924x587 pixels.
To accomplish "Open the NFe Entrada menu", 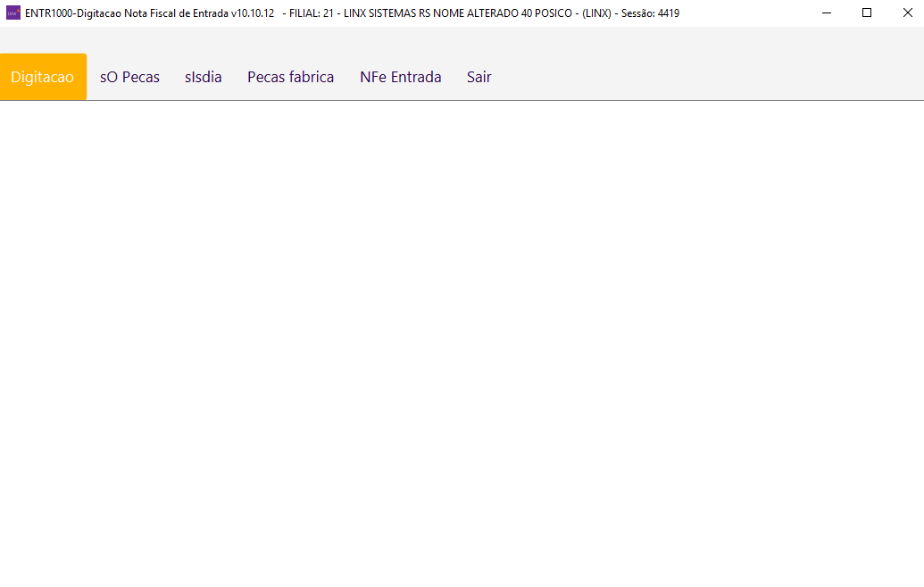I will pos(401,77).
